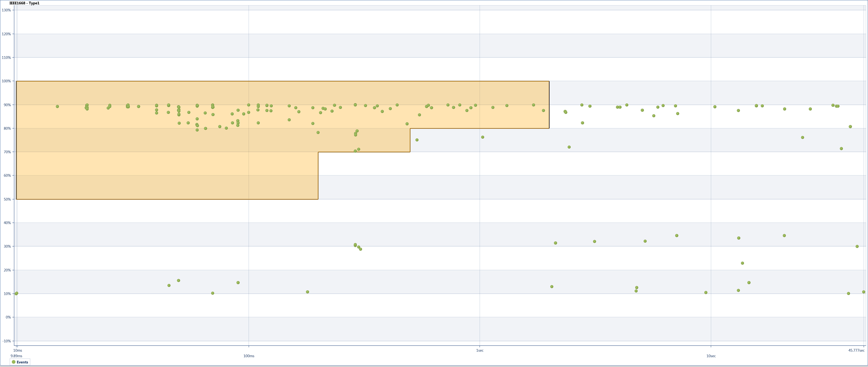Click the 9.89ms x-axis minimum label
This screenshot has width=868, height=367.
point(16,356)
